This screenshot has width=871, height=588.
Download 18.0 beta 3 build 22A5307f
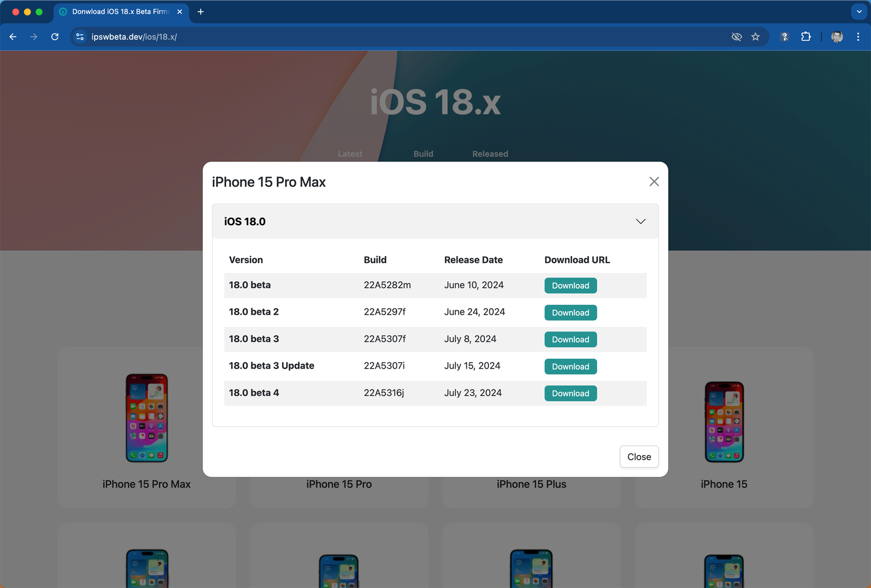pos(570,340)
